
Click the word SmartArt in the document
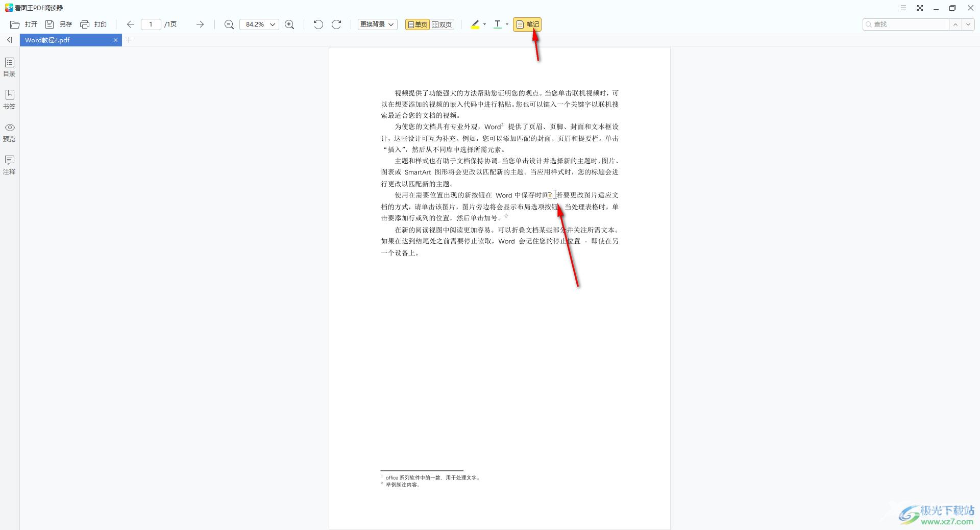tap(418, 172)
